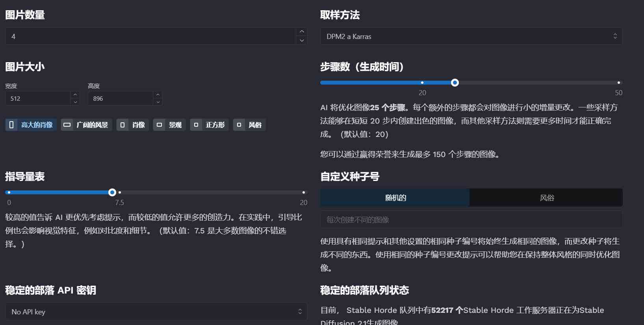Viewport: 644px width, 325px height.
Task: Click the icon in the 风俗 size preset
Action: [x=239, y=125]
